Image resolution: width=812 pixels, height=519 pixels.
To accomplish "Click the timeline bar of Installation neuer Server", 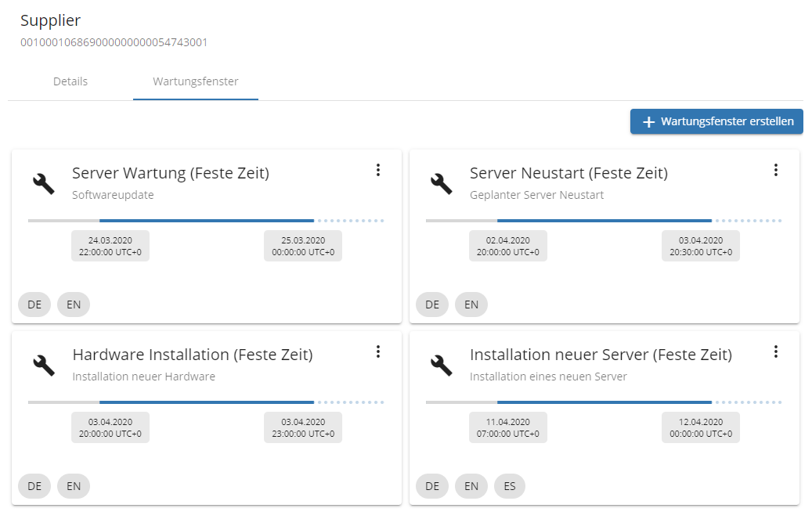I will (604, 402).
